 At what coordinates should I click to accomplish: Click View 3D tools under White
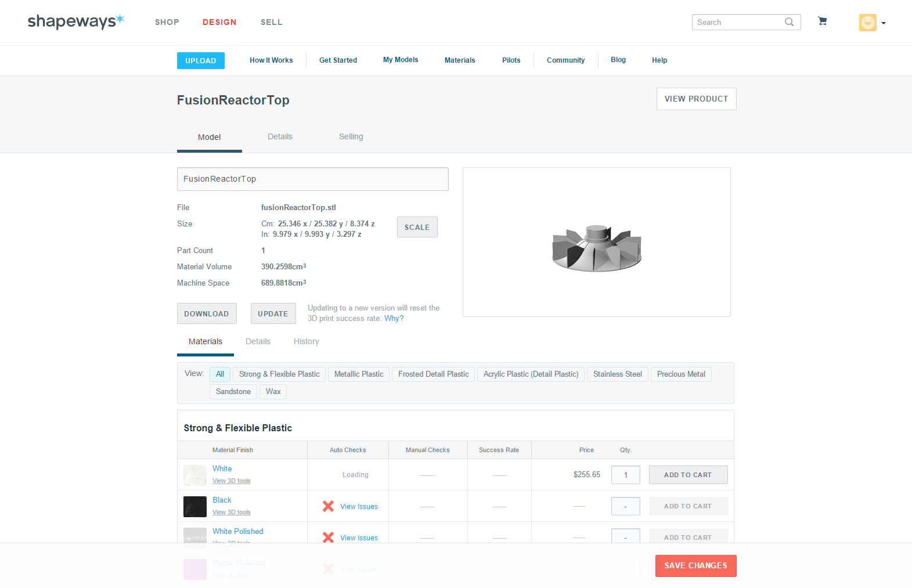(x=231, y=481)
